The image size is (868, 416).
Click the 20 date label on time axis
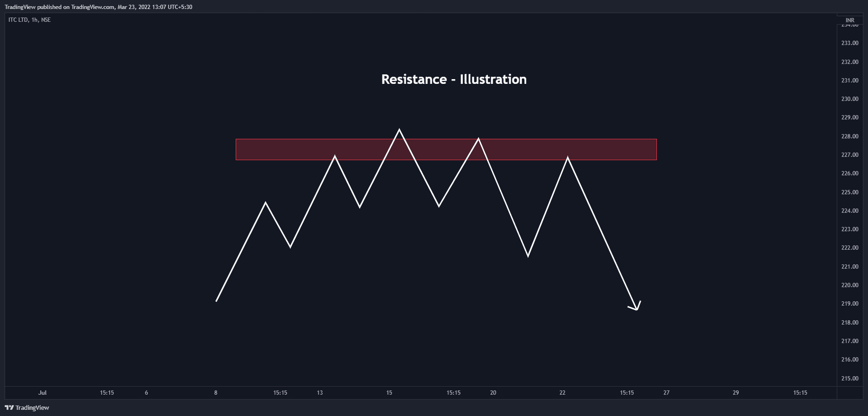[x=493, y=393]
